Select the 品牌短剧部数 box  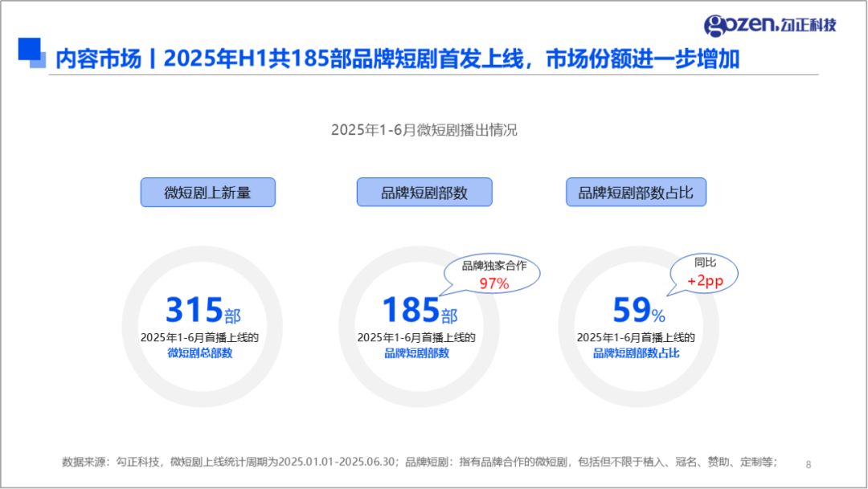(424, 192)
